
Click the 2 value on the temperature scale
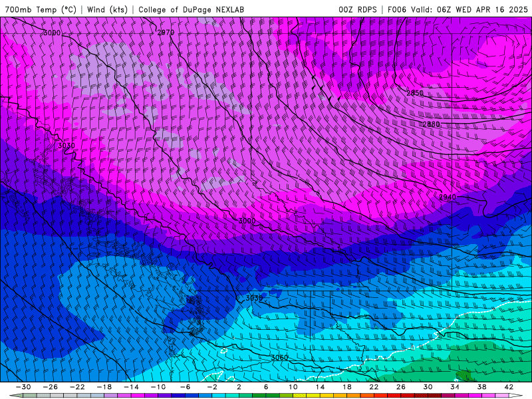click(239, 387)
